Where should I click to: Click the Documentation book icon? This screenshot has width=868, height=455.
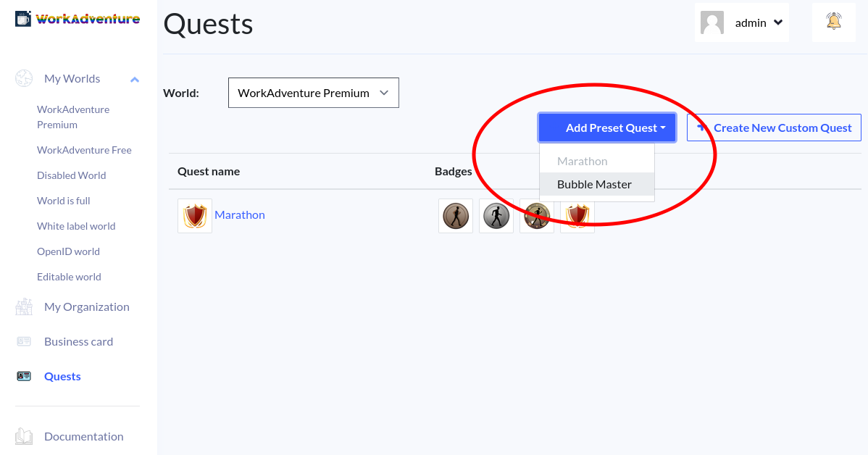(24, 435)
